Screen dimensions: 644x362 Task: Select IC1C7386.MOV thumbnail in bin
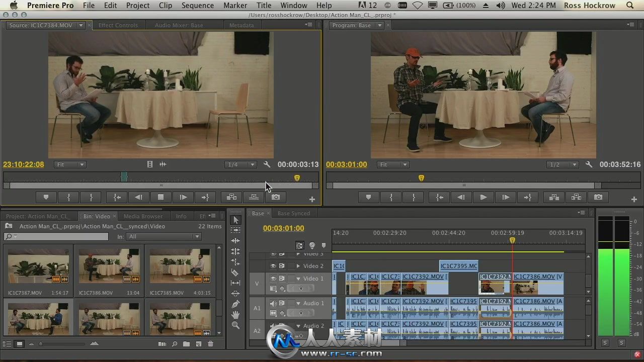[109, 265]
